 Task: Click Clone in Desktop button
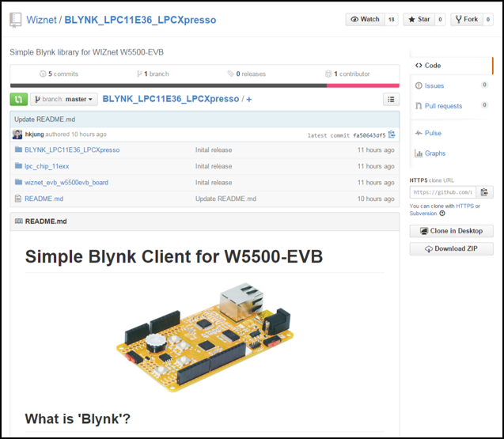coord(451,231)
